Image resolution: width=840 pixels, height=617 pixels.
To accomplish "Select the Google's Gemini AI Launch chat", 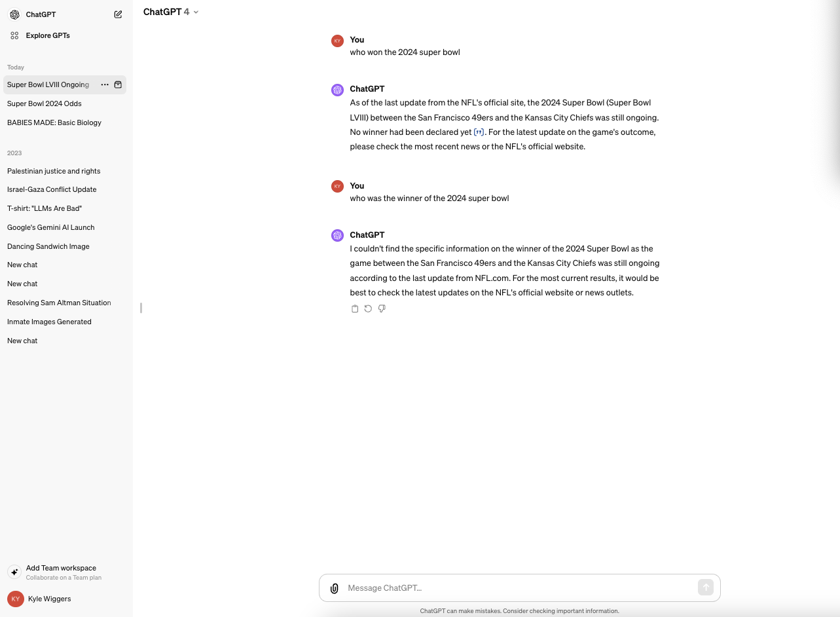I will pos(51,227).
